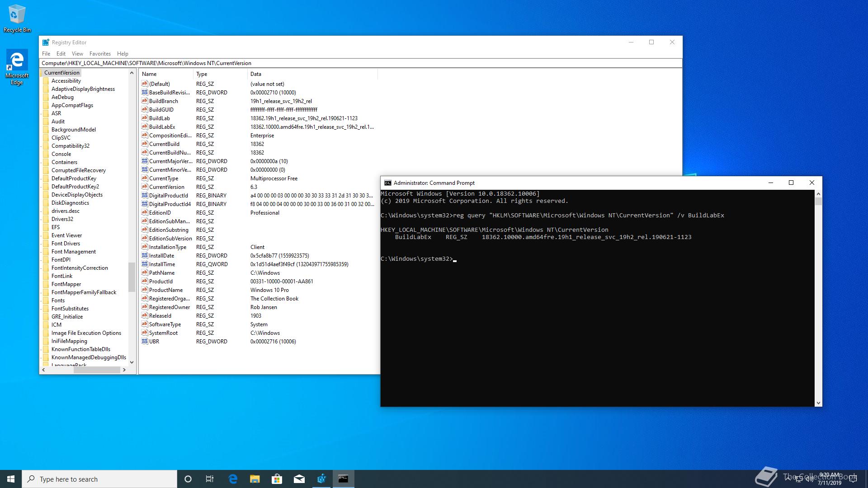The height and width of the screenshot is (488, 868).
Task: Switch to Command Prompt taskbar icon
Action: pos(344,479)
